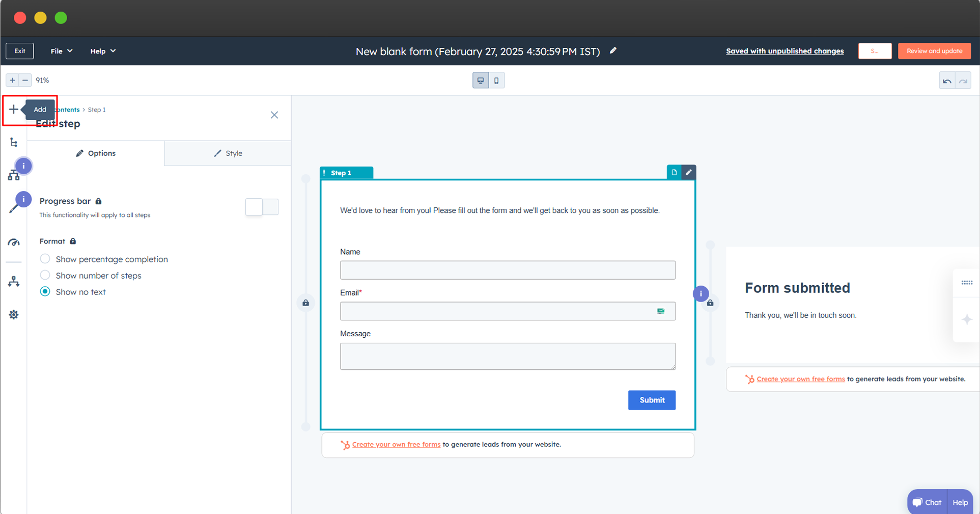The height and width of the screenshot is (514, 980).
Task: Click the lock icon left of form
Action: [x=305, y=303]
